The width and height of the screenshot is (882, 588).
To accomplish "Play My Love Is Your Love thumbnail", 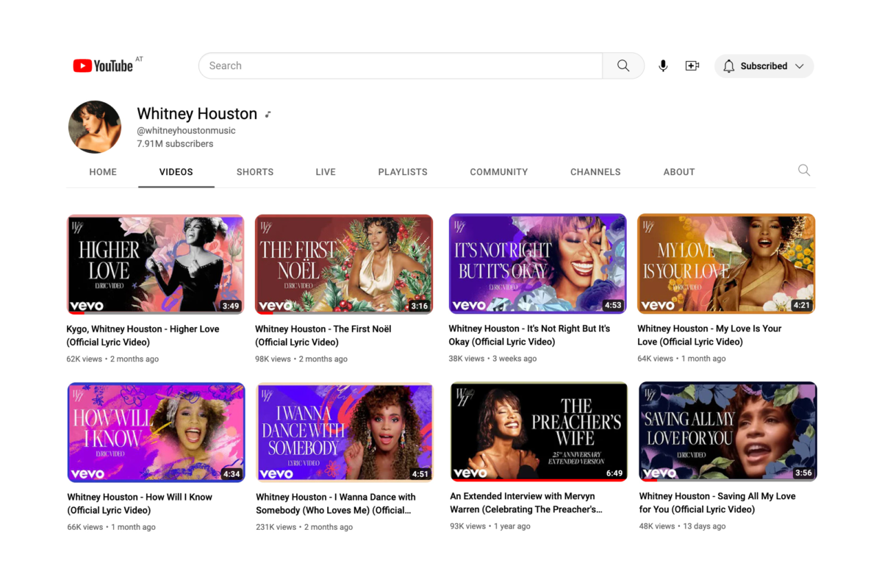I will (x=726, y=264).
